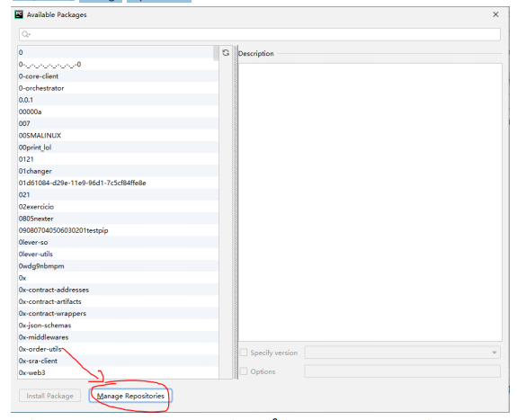The width and height of the screenshot is (517, 420).
Task: Select package '0wdg9nbmpm'
Action: tap(118, 266)
